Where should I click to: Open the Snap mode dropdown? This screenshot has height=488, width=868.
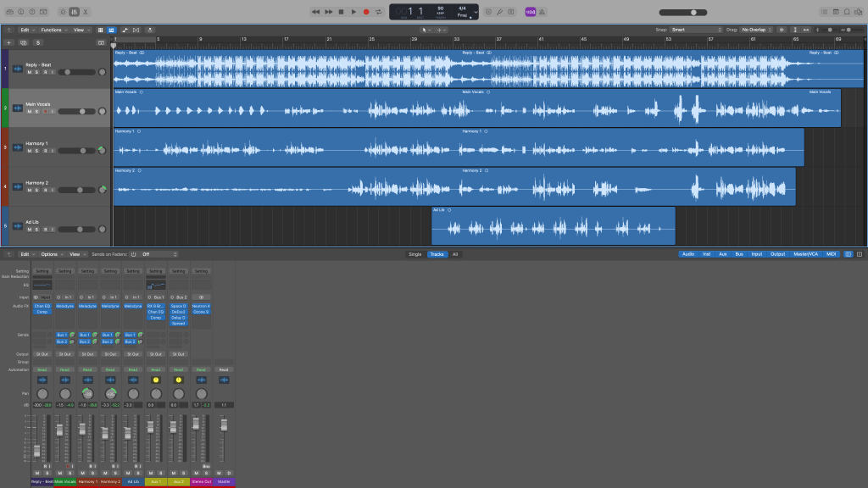(x=697, y=30)
